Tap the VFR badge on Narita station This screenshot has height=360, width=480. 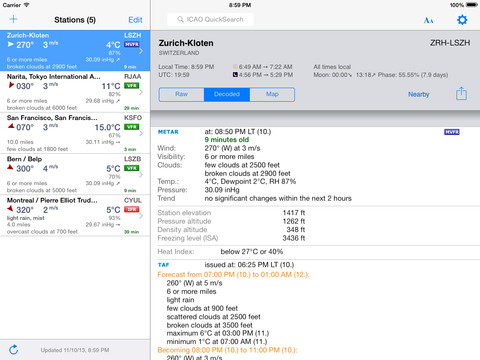131,86
